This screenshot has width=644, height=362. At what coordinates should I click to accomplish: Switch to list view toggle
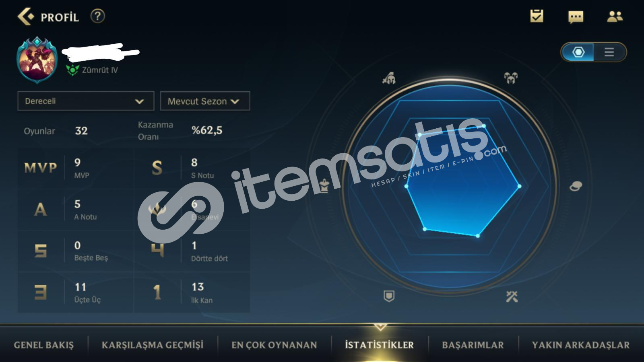(x=609, y=52)
